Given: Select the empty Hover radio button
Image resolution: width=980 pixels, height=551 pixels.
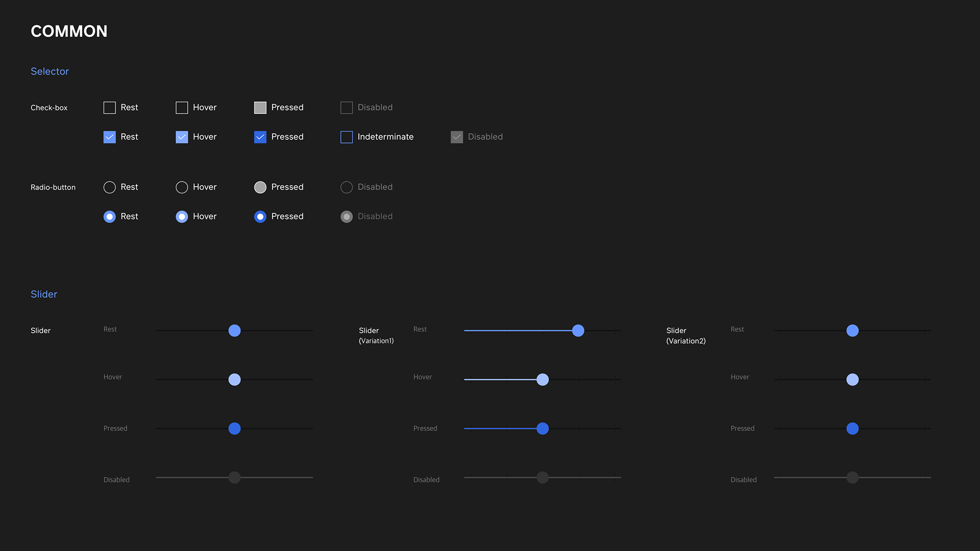Looking at the screenshot, I should click(x=182, y=187).
